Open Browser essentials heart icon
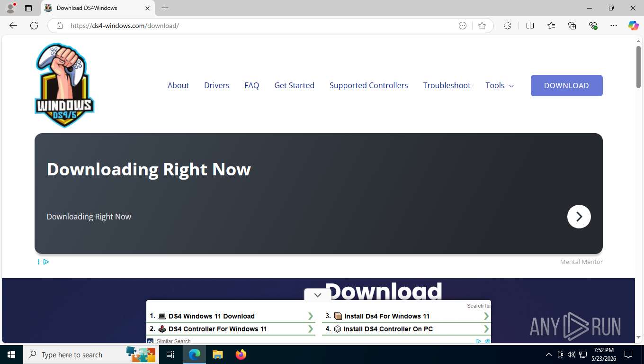Image resolution: width=644 pixels, height=364 pixels. pyautogui.click(x=593, y=26)
